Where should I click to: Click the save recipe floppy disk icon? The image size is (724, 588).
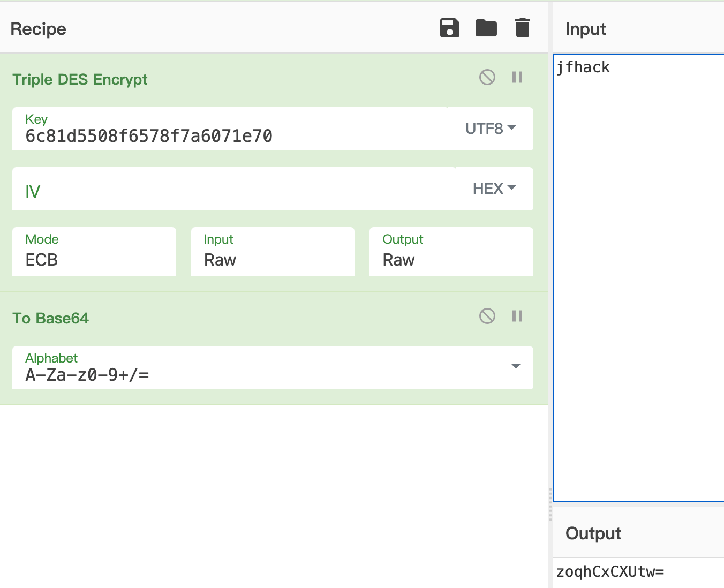(x=449, y=28)
